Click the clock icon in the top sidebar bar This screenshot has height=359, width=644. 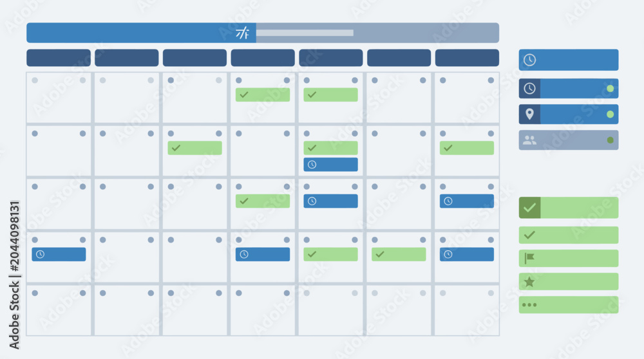(529, 60)
